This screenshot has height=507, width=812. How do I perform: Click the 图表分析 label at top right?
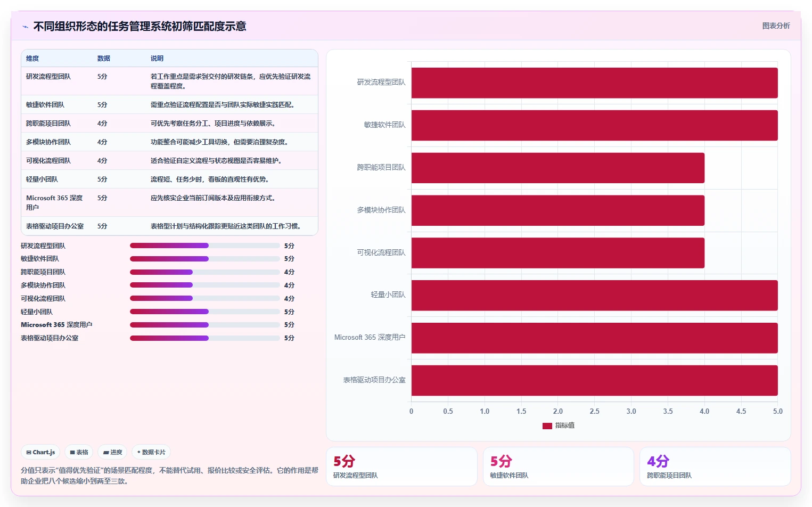(776, 26)
